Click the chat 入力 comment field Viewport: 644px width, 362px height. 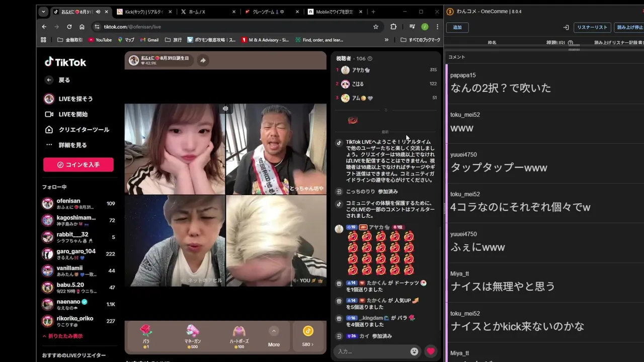point(372,351)
